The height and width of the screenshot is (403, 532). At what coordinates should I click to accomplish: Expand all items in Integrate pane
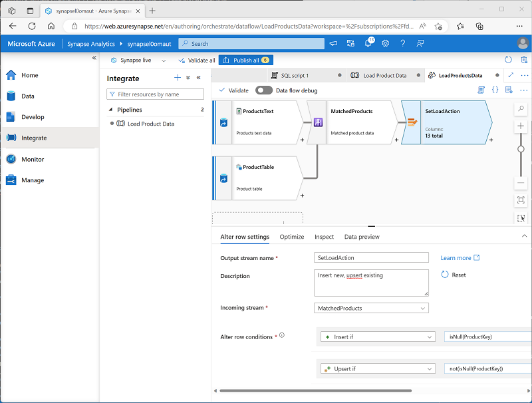pos(188,78)
